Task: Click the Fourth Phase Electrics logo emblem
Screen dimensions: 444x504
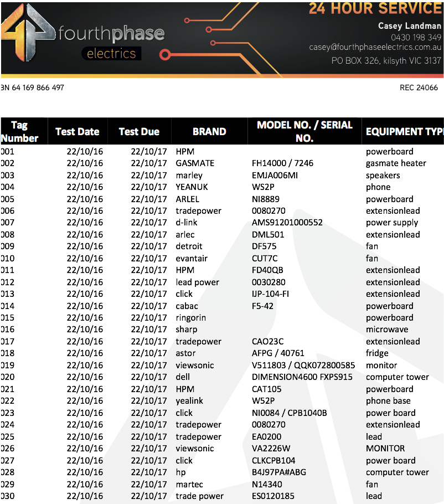Action: tap(28, 32)
